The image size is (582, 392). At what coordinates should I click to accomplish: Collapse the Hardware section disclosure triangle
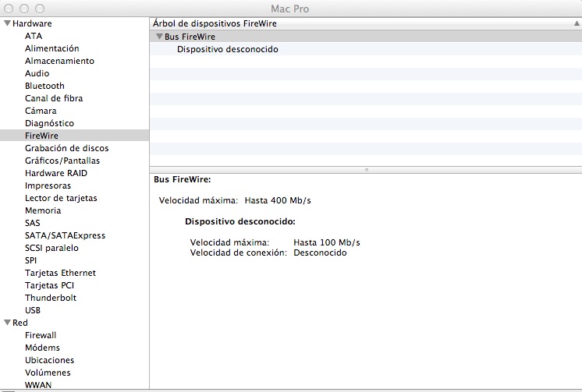click(7, 23)
